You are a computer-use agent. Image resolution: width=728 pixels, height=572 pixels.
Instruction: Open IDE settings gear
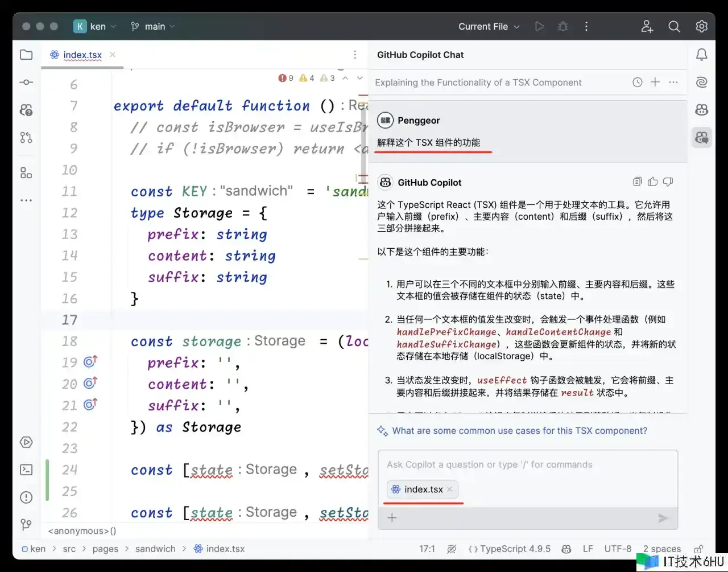[x=702, y=26]
